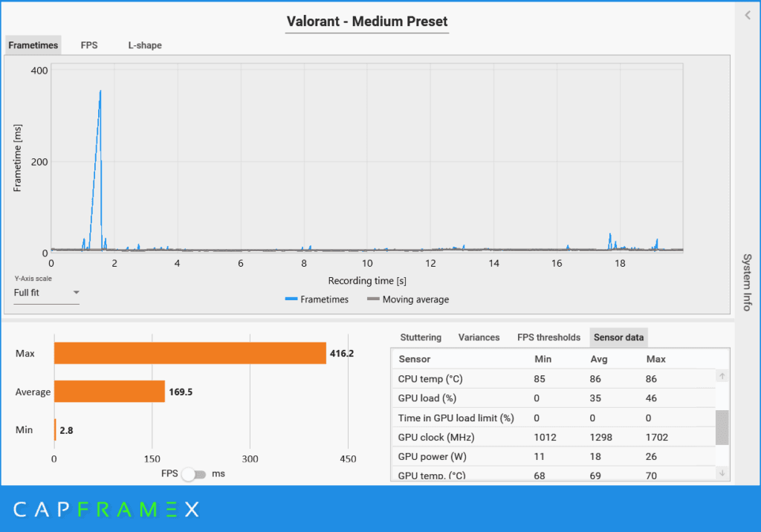Click the GPU load max value 46
This screenshot has width=761, height=532.
click(651, 398)
